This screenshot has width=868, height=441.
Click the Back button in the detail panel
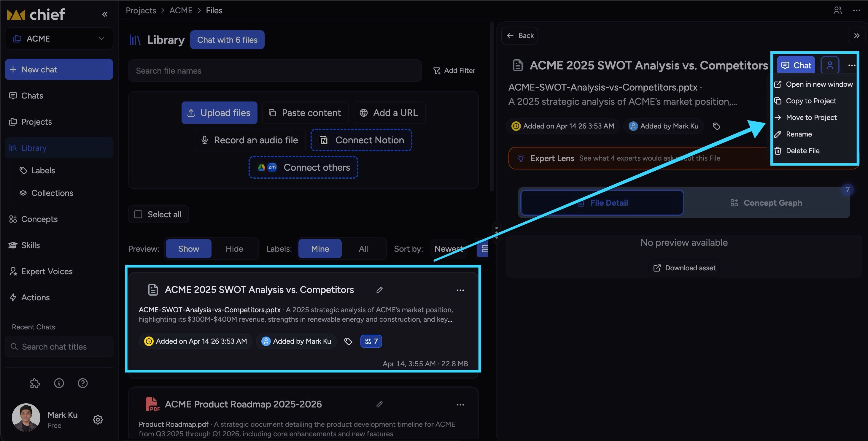click(520, 36)
